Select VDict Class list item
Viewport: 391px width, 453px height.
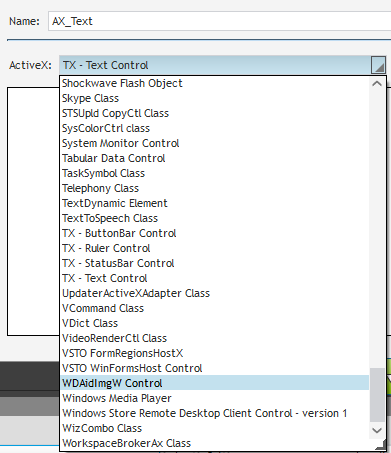[x=215, y=323]
